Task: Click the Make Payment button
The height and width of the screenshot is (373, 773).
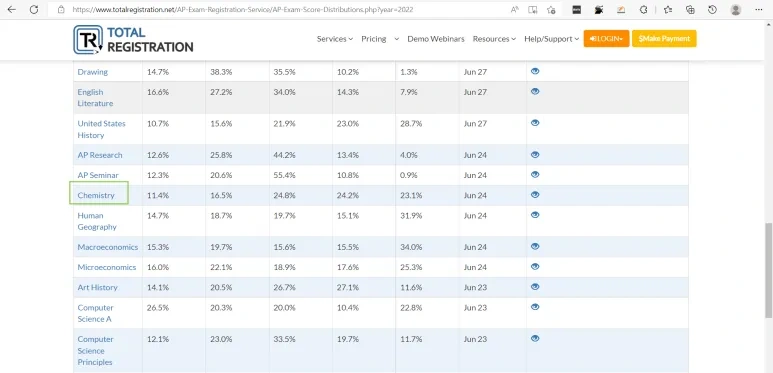Action: pyautogui.click(x=664, y=38)
